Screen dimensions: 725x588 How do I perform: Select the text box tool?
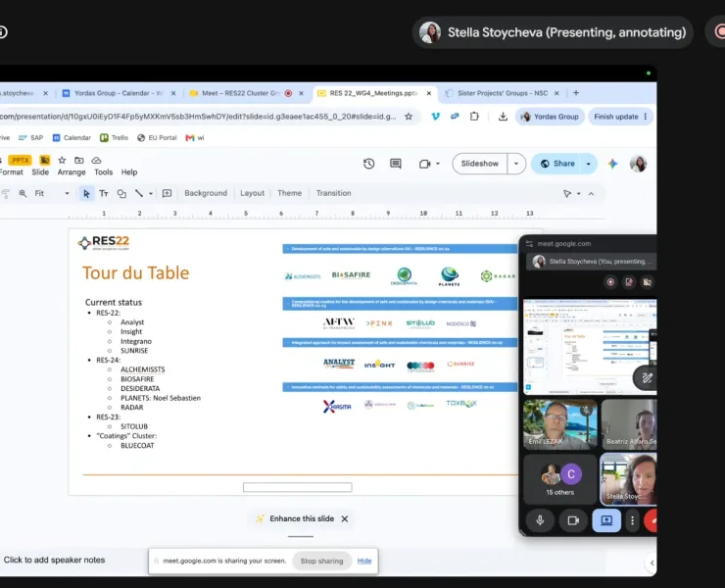[104, 193]
